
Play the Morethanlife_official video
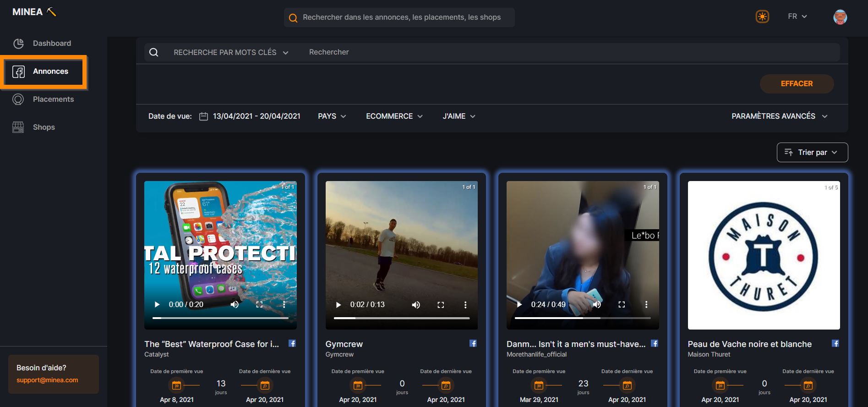(519, 304)
